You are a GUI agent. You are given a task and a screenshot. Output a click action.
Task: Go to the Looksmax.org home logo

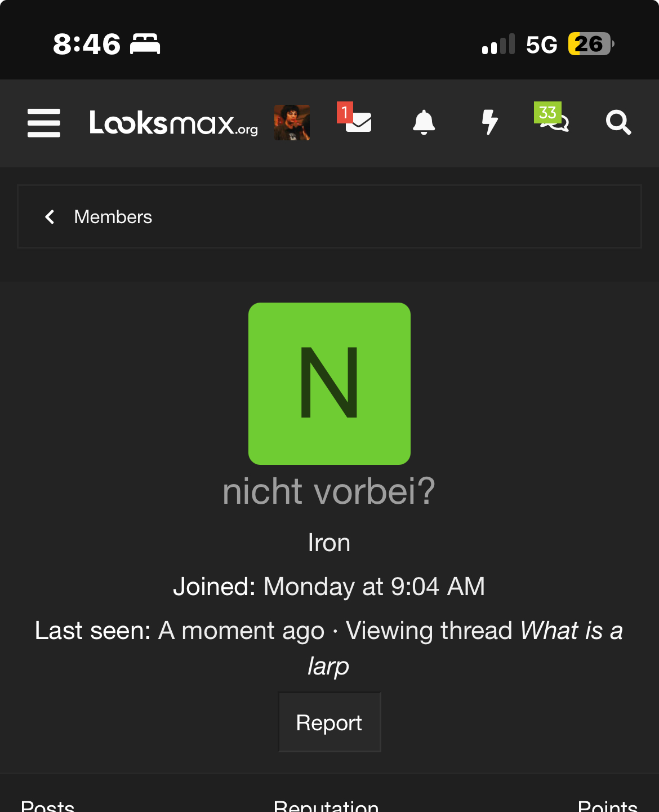(x=173, y=123)
